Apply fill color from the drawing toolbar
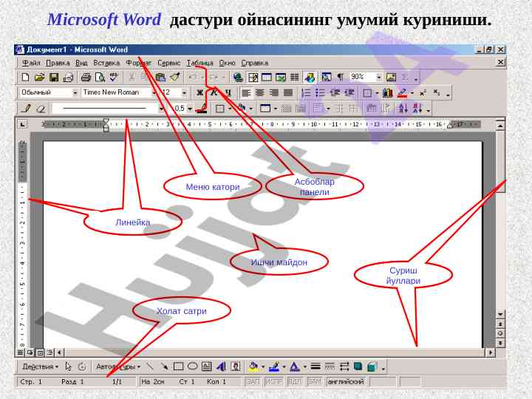532x399 pixels. pyautogui.click(x=253, y=366)
